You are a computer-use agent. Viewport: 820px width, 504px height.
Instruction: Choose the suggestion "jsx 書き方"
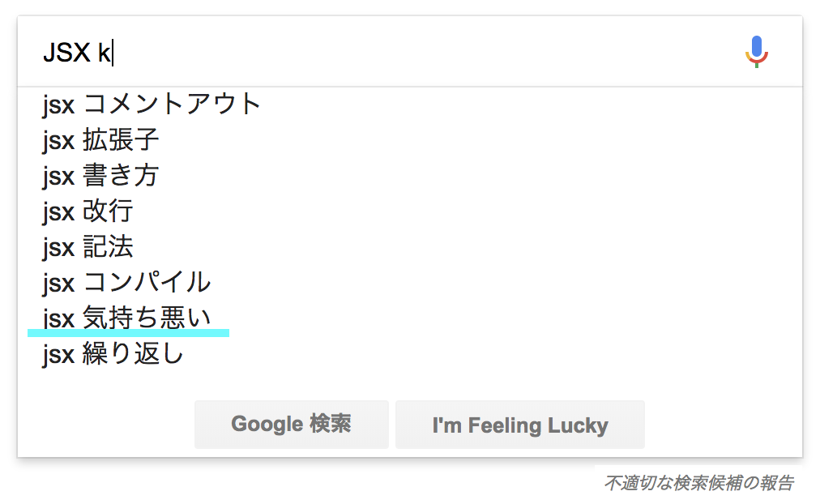click(x=102, y=175)
